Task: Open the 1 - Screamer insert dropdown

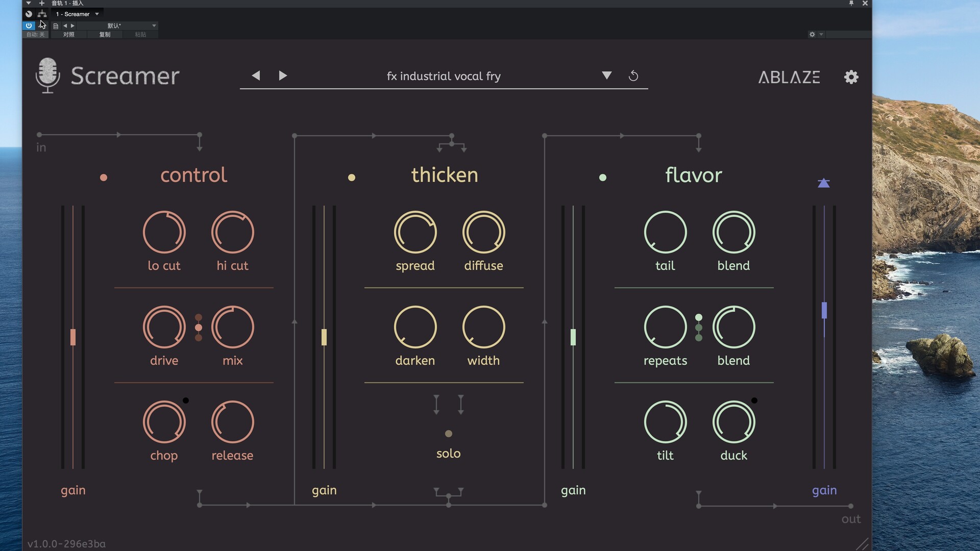Action: point(77,14)
